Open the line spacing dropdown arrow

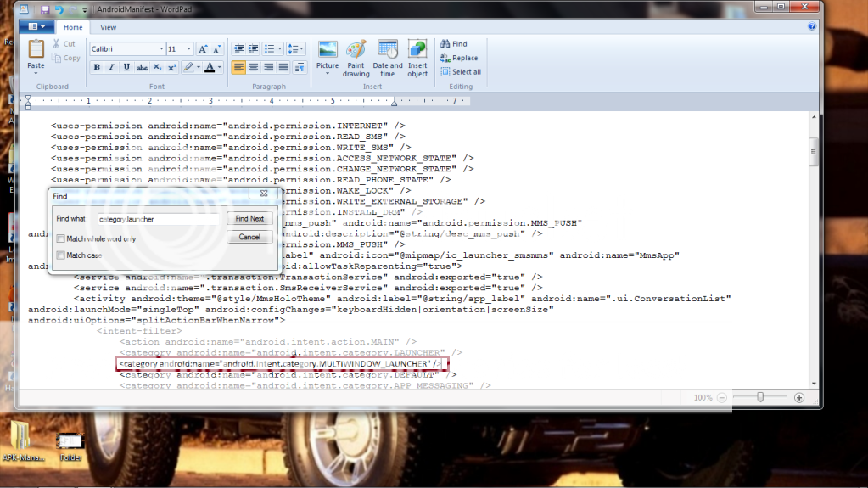[302, 48]
